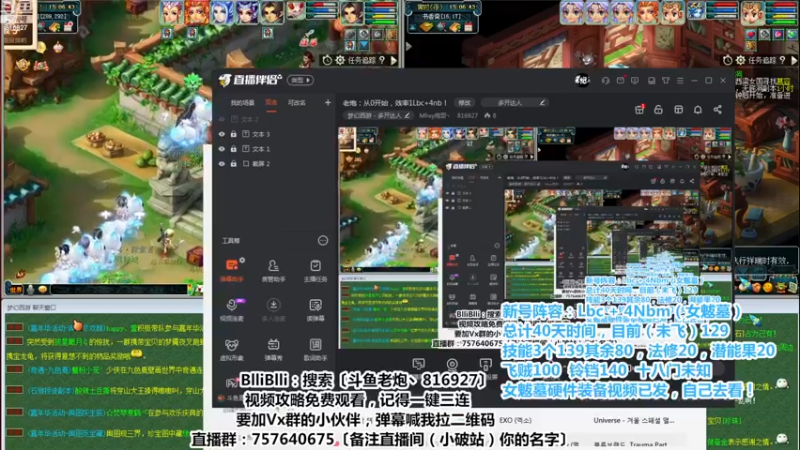Click the 世界 channel button in left game
Image resolution: width=800 pixels, height=450 pixels.
[x=15, y=289]
